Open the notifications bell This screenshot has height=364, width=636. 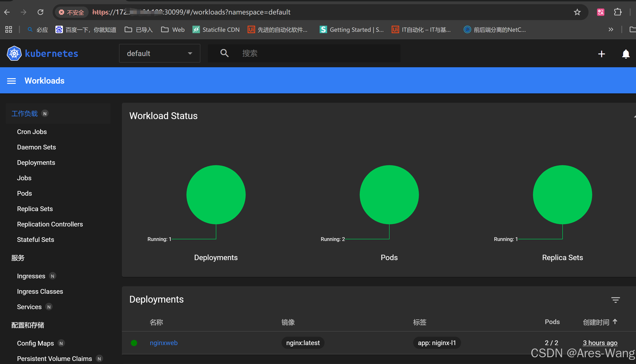pyautogui.click(x=625, y=54)
